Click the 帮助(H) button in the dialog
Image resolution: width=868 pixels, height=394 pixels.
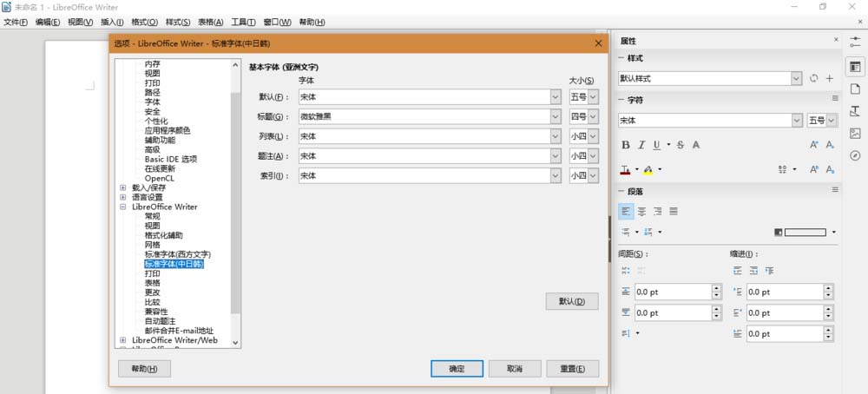(x=144, y=369)
